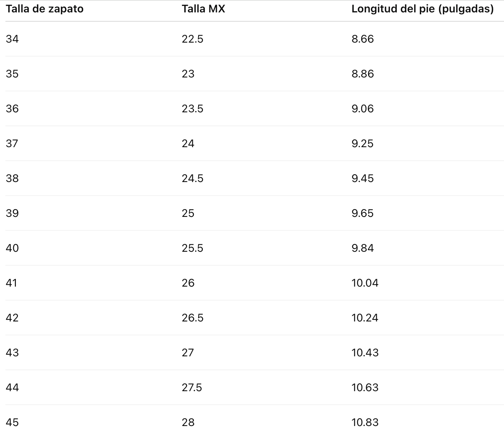The image size is (504, 433).
Task: Select shoe size 45 cell
Action: [12, 422]
